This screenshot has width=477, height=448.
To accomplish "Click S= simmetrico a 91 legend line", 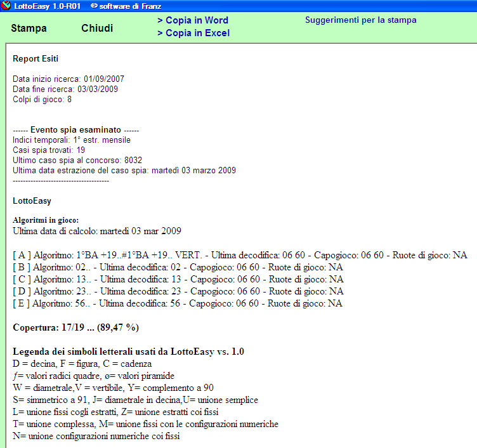I will point(135,400).
